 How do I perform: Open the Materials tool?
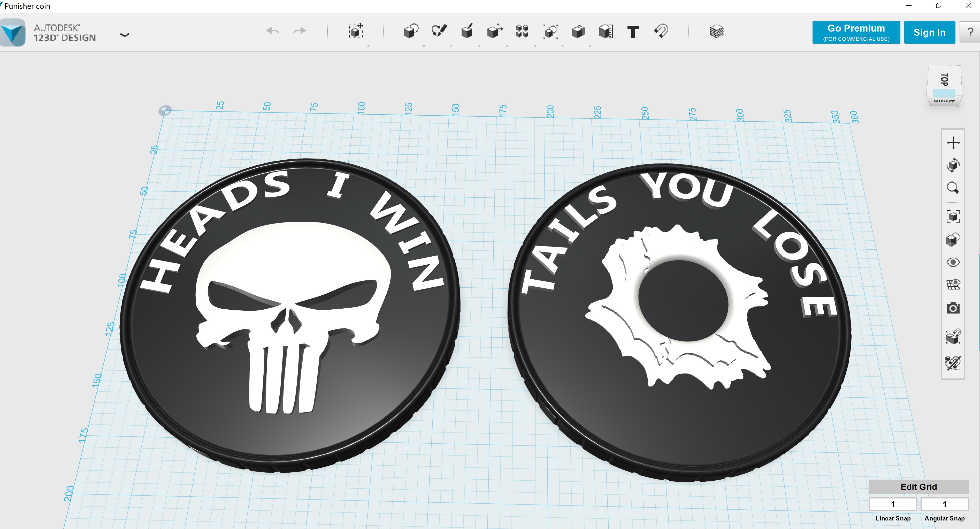(x=717, y=31)
